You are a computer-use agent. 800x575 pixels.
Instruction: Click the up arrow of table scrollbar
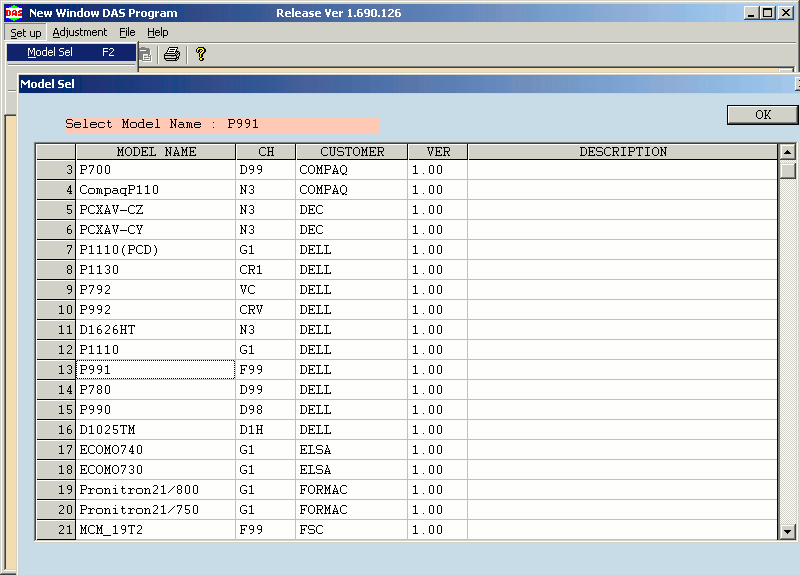click(x=787, y=152)
